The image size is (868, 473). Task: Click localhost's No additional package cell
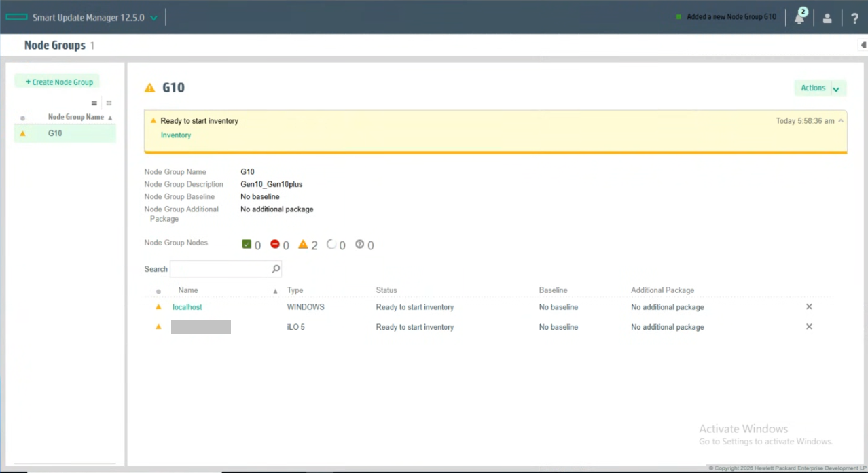pos(667,307)
